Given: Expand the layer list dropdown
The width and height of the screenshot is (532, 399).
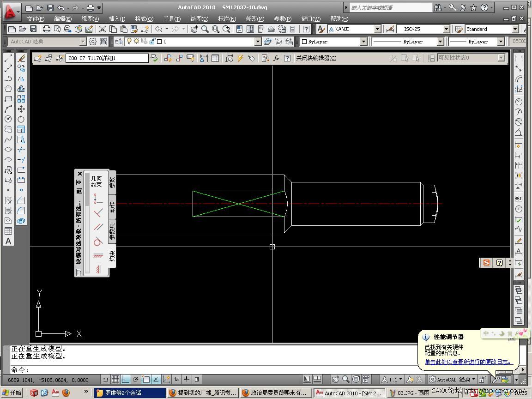Looking at the screenshot, I should (258, 42).
